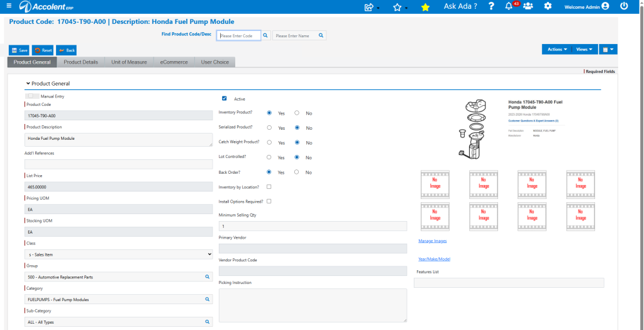Switch to Product General tab
Image resolution: width=644 pixels, height=330 pixels.
[x=32, y=62]
